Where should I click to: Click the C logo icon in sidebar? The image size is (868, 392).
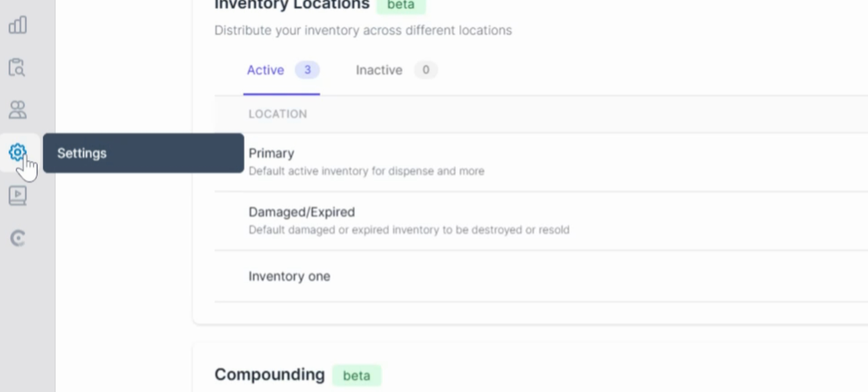coord(17,238)
